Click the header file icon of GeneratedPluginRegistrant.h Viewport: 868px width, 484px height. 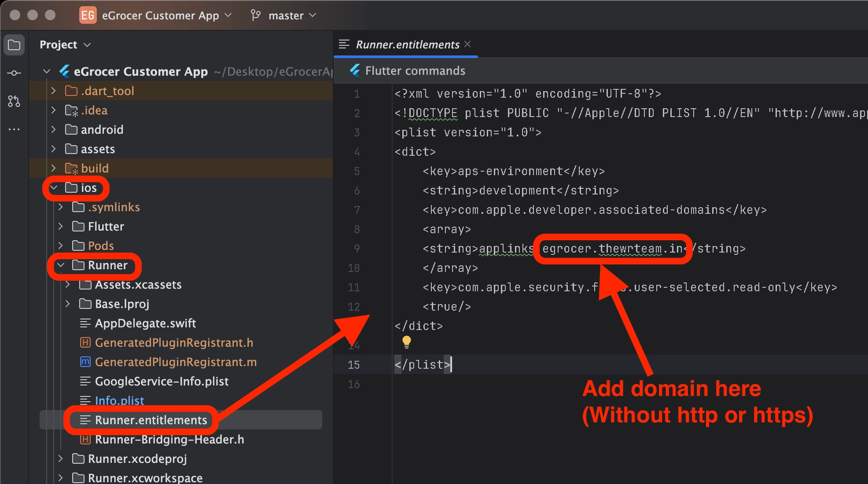tap(85, 342)
